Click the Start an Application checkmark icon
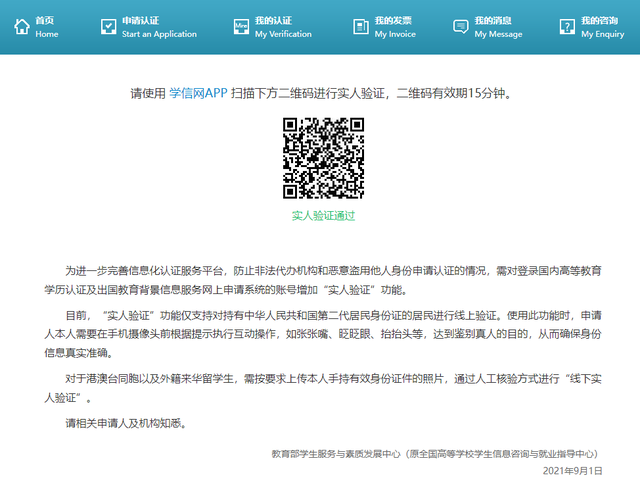 pyautogui.click(x=108, y=27)
